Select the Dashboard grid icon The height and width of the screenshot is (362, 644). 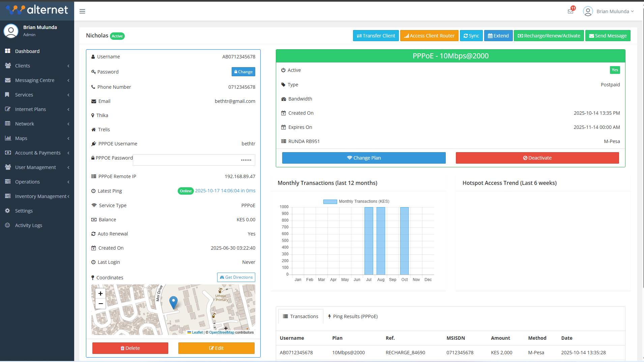(8, 51)
